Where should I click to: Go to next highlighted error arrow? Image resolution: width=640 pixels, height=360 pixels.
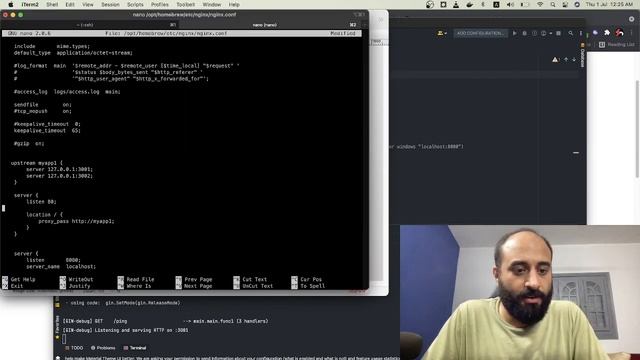[x=574, y=60]
